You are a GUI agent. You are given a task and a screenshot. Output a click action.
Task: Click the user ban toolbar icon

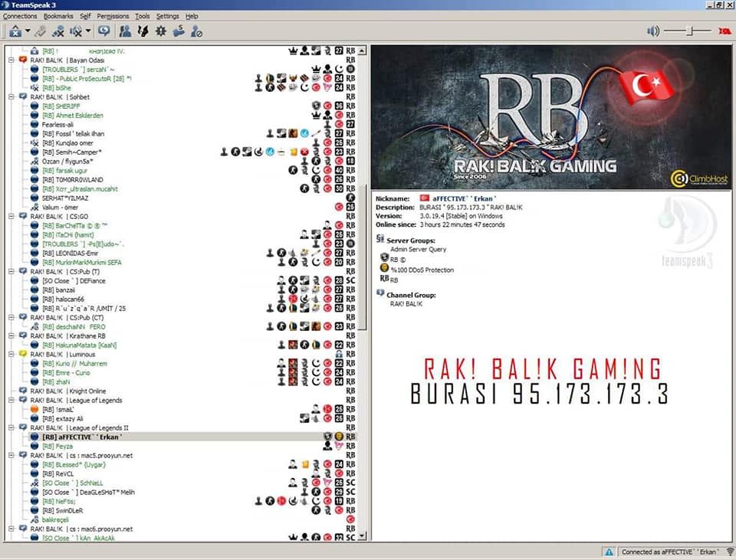[196, 31]
